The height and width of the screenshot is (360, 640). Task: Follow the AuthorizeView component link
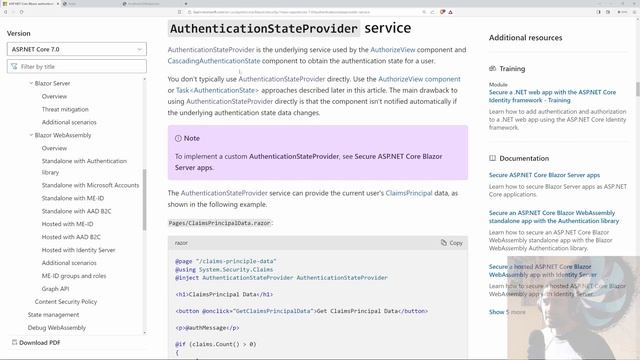419,79
